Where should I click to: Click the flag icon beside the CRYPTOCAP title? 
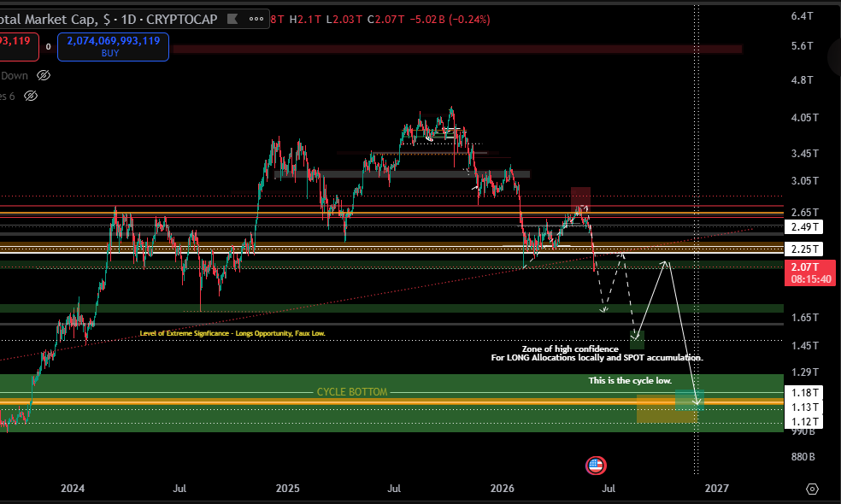click(232, 20)
